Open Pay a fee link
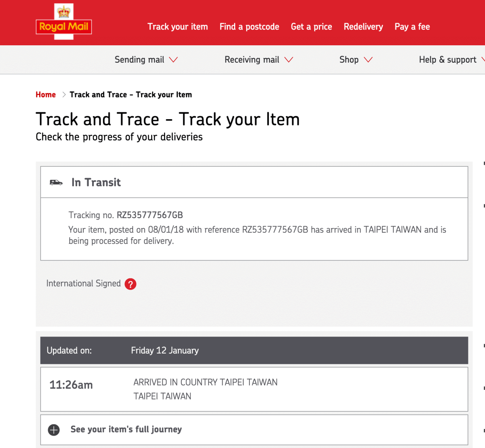 pos(412,27)
